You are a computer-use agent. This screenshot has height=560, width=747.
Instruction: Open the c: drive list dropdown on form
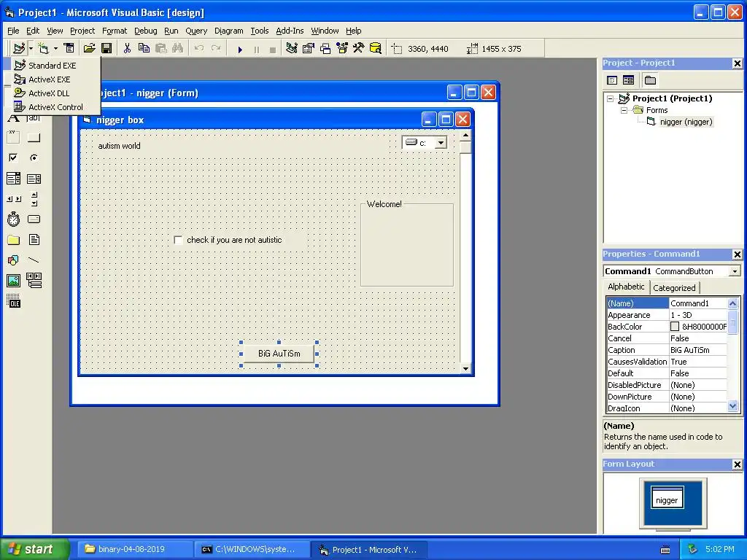point(441,142)
